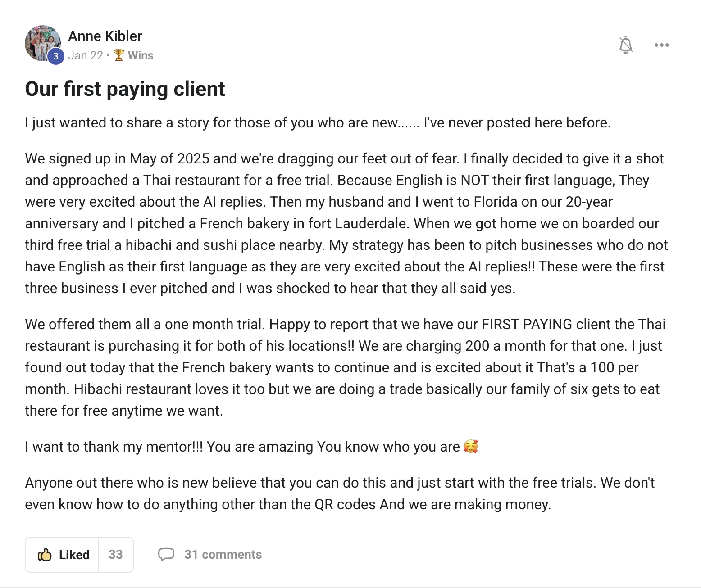View the 33 likes count
The height and width of the screenshot is (588, 701).
pos(116,555)
